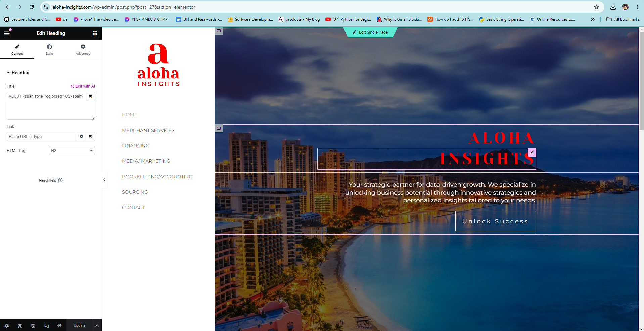644x331 pixels.
Task: View site information icon in address bar
Action: (46, 7)
